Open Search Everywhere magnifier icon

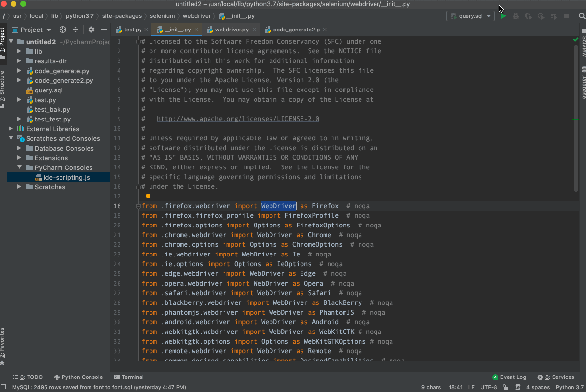582,16
